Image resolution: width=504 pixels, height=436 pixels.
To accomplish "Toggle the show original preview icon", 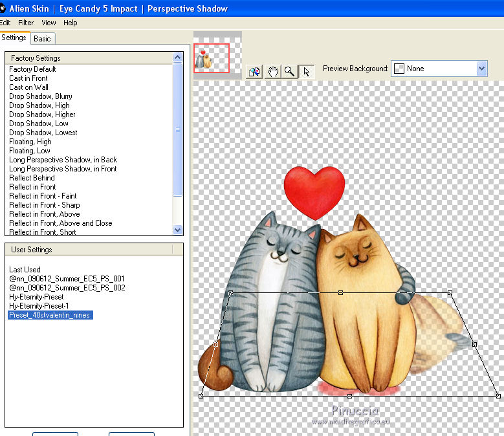I will pos(254,72).
